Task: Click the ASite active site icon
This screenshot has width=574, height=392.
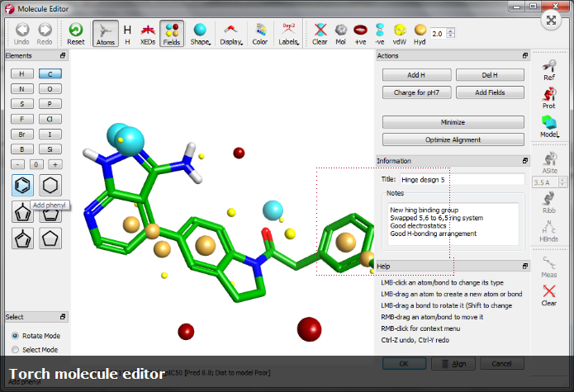Action: pyautogui.click(x=549, y=163)
